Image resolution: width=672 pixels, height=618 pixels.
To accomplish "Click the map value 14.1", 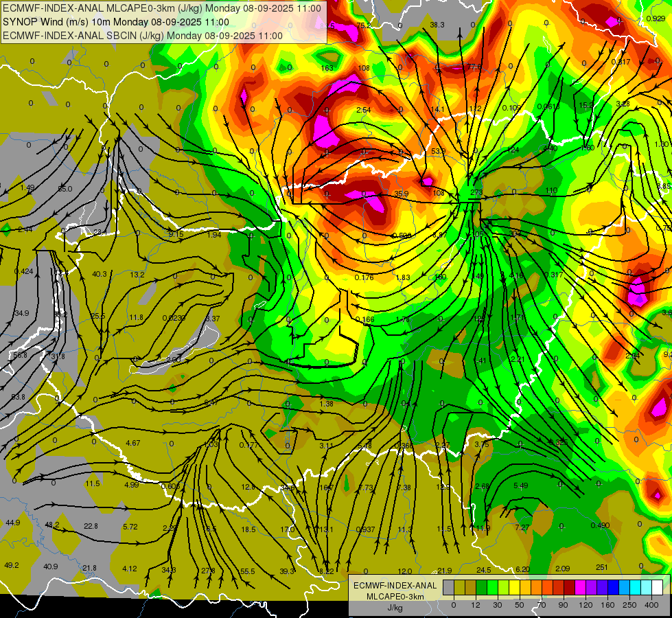I will coord(437,109).
